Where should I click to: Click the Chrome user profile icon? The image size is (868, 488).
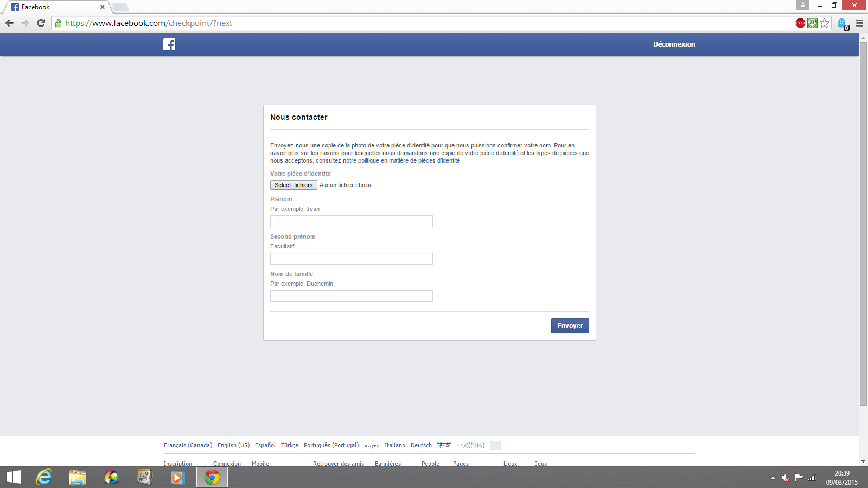[x=803, y=5]
